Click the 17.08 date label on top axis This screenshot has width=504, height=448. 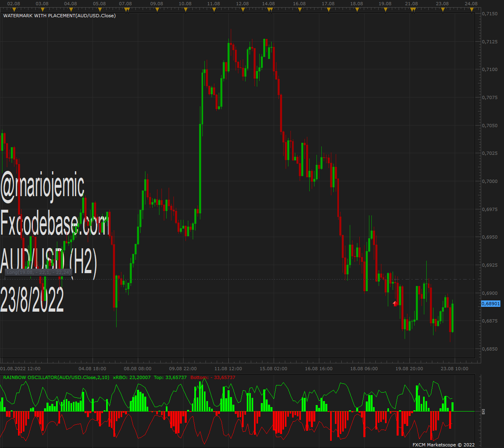[328, 4]
